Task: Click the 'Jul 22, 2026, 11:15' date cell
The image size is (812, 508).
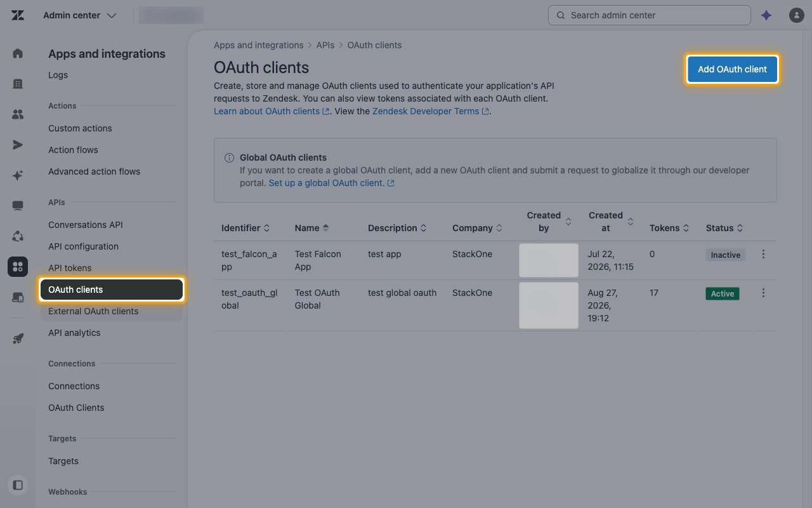Action: [611, 260]
